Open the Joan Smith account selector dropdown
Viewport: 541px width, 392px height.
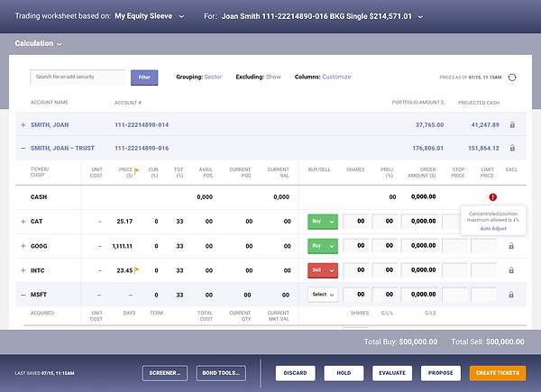coord(420,16)
